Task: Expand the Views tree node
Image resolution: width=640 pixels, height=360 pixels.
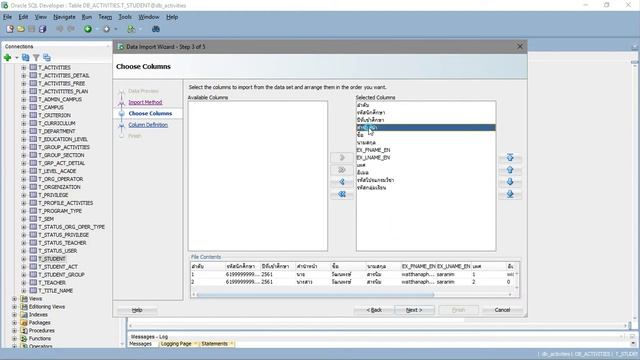Action: pyautogui.click(x=15, y=299)
